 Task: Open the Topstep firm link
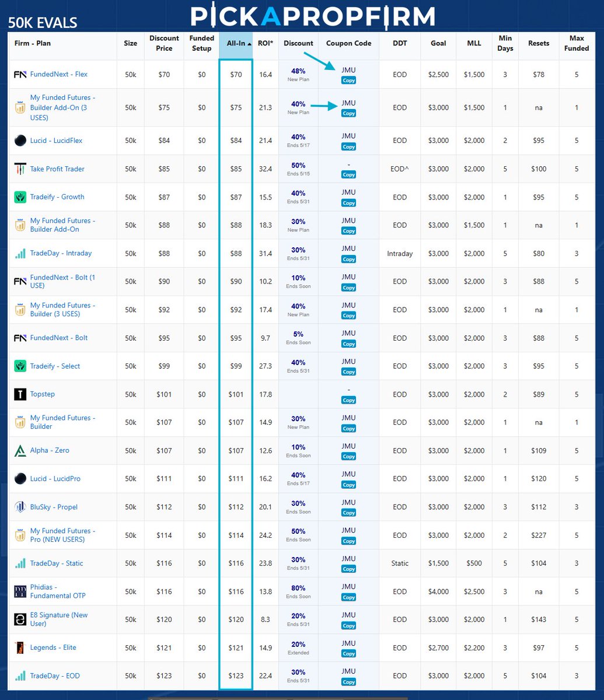pyautogui.click(x=43, y=394)
